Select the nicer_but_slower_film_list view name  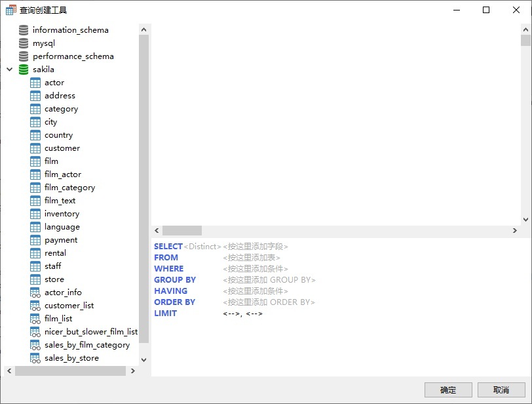click(91, 332)
